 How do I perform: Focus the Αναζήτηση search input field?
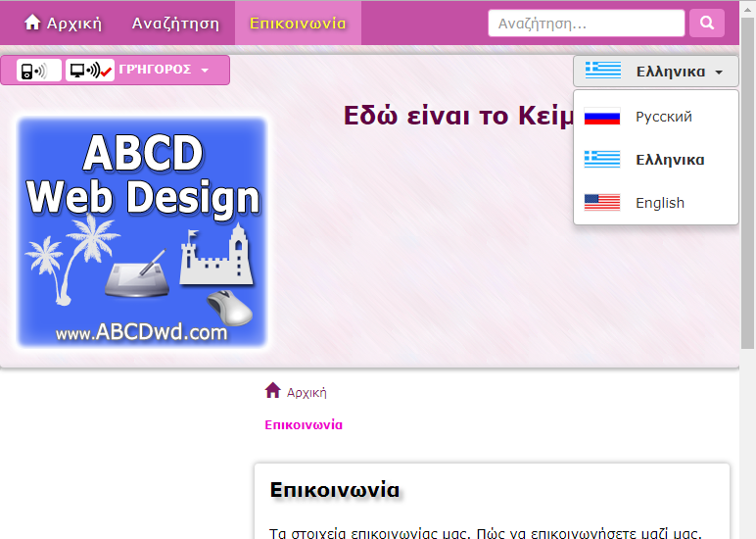click(587, 24)
